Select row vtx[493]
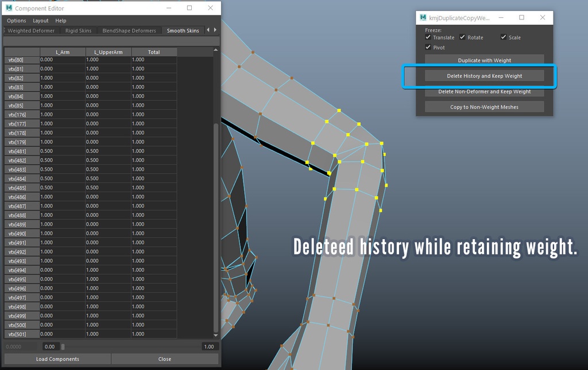Screen dimensions: 588x370 coord(22,261)
